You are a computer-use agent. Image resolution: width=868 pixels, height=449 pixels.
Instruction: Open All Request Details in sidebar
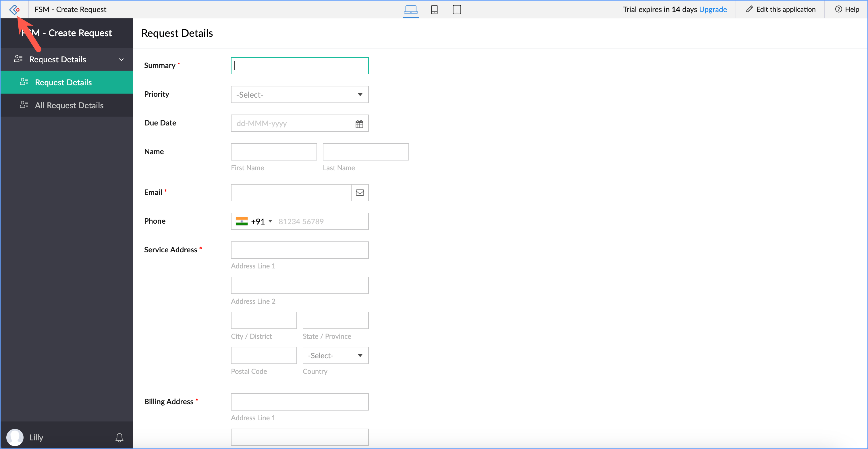pos(69,105)
